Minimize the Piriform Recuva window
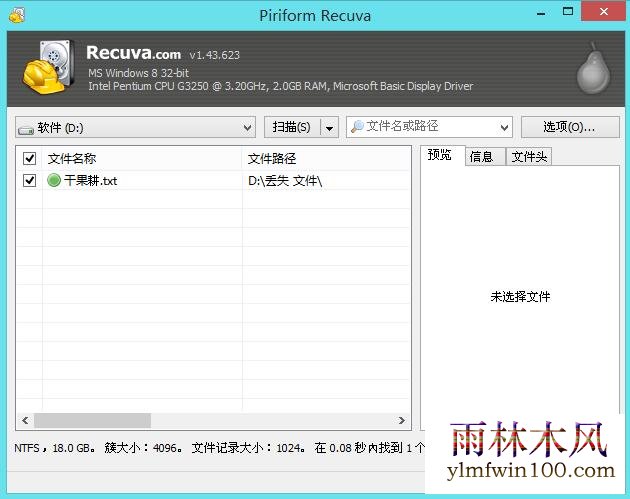630x499 pixels. tap(541, 13)
